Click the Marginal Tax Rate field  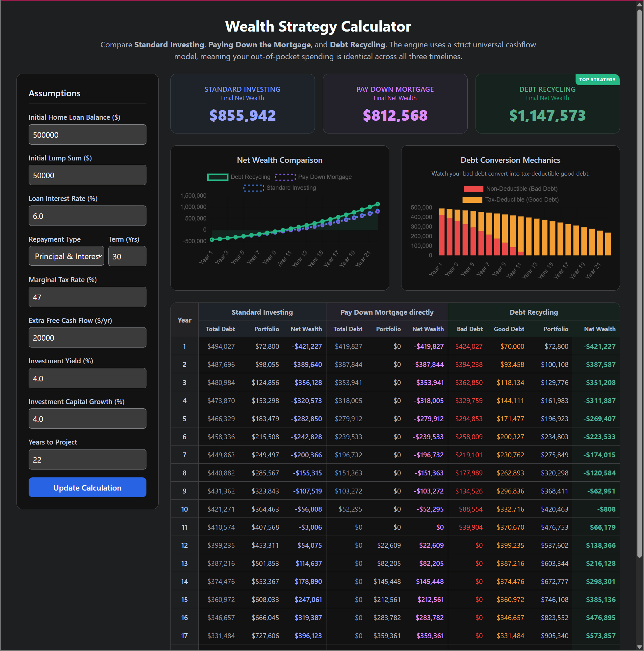[x=87, y=297]
